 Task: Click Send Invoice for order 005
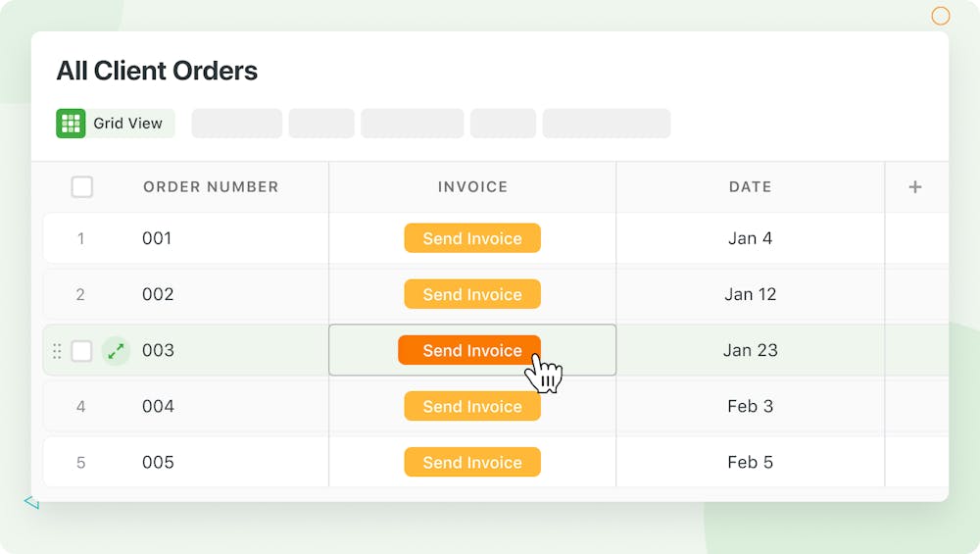click(x=472, y=463)
